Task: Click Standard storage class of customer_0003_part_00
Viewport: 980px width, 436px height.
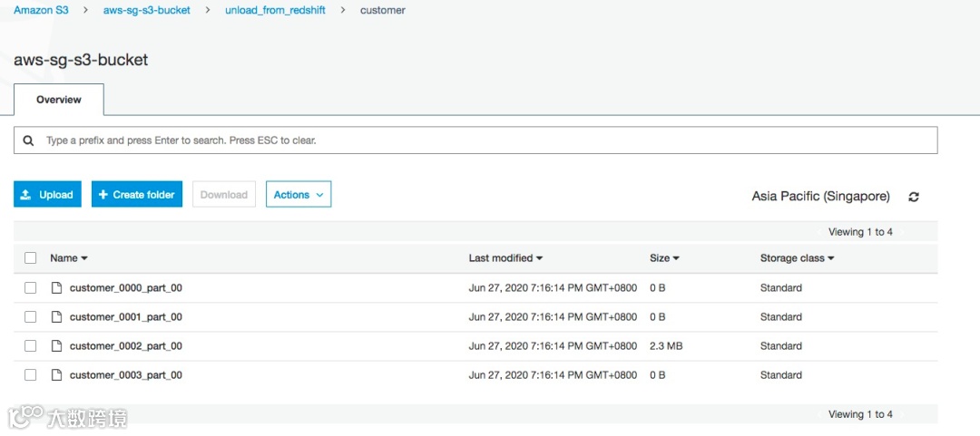Action: 780,374
